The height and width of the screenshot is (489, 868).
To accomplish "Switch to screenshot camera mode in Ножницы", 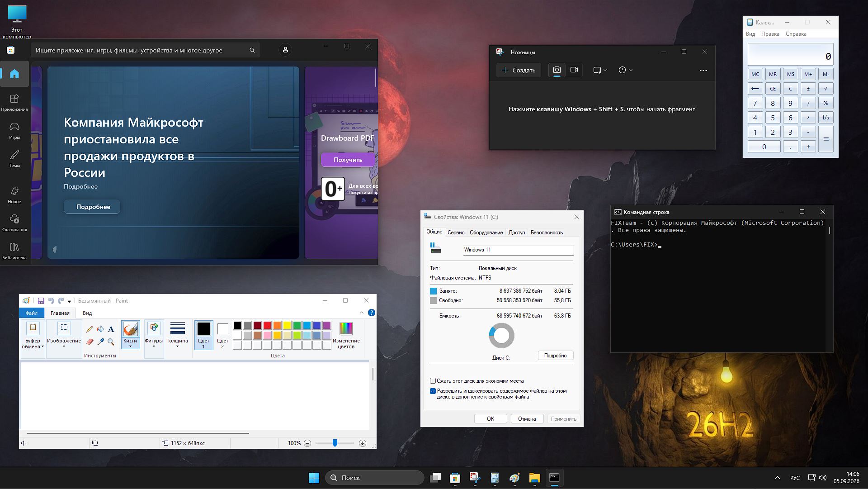I will pos(557,70).
